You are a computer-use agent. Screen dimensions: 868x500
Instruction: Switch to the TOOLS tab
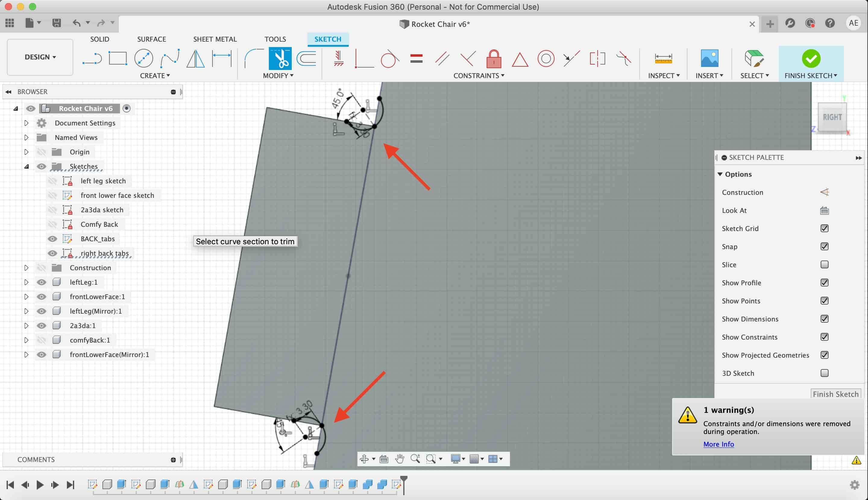(275, 39)
